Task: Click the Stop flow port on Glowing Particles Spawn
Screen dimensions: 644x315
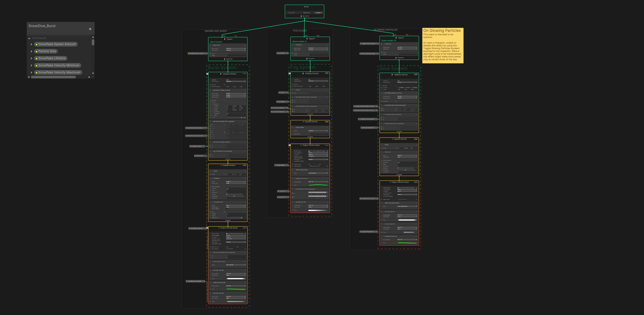Action: click(x=405, y=36)
